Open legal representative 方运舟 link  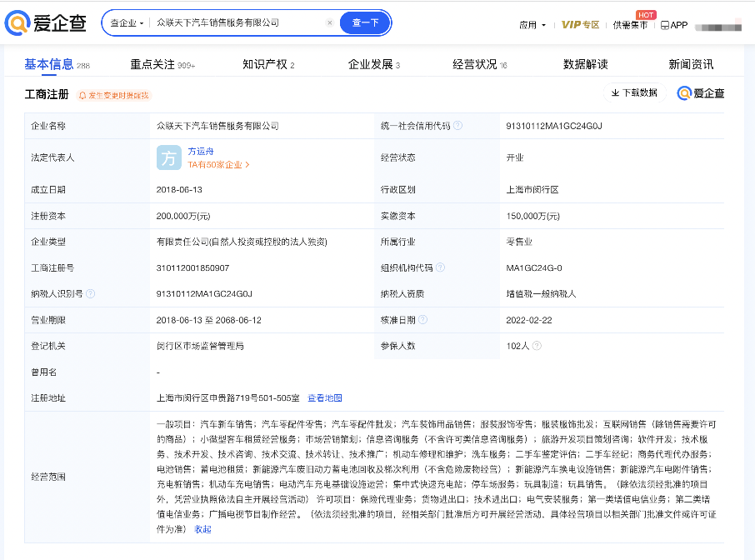coord(201,151)
